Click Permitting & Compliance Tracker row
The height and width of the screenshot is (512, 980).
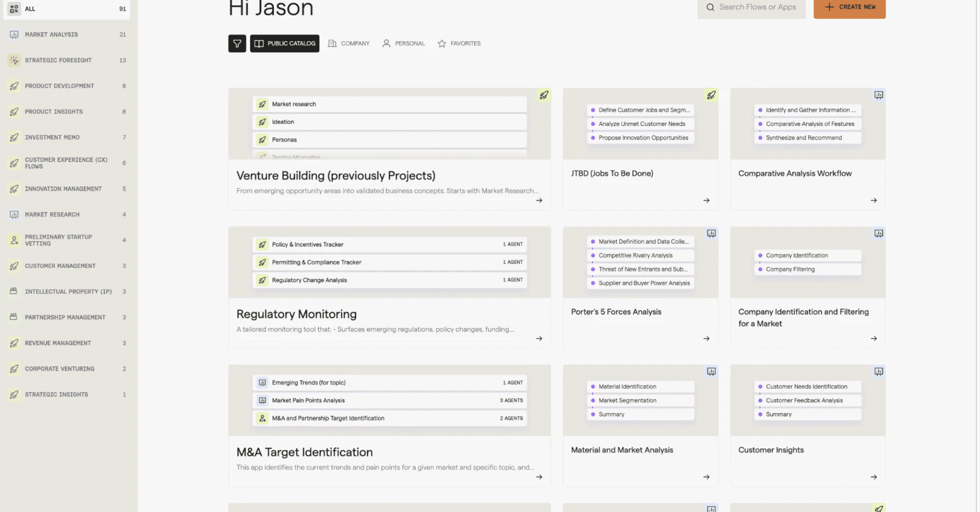(x=390, y=262)
